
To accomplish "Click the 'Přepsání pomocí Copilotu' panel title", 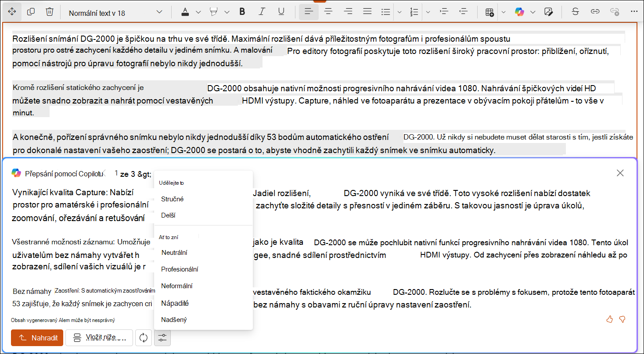I will (63, 174).
